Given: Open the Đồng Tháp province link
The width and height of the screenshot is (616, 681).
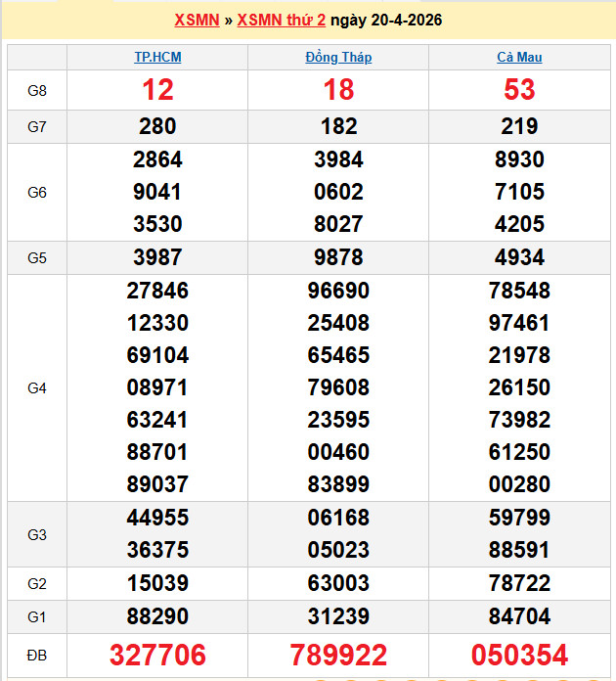Looking at the screenshot, I should [338, 57].
